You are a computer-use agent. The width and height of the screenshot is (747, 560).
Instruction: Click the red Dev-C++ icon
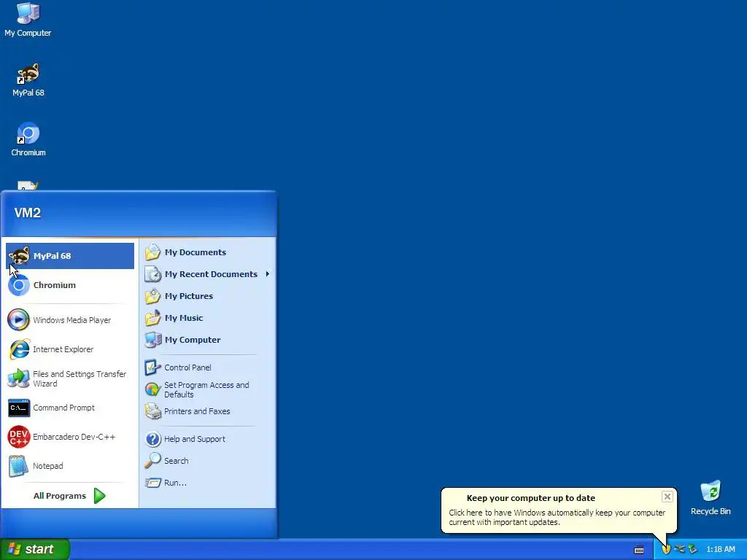point(19,437)
